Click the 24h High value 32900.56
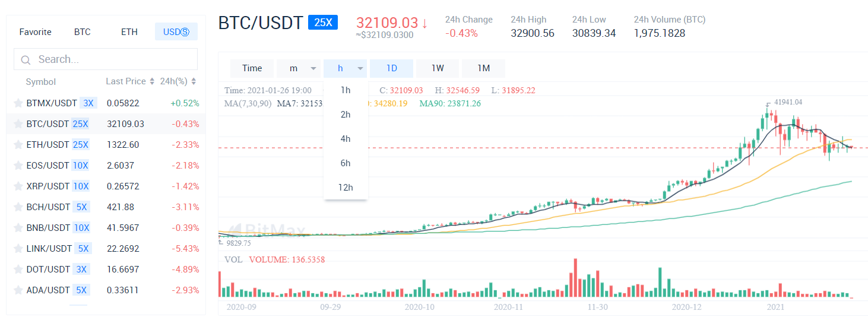The width and height of the screenshot is (868, 317). point(533,33)
